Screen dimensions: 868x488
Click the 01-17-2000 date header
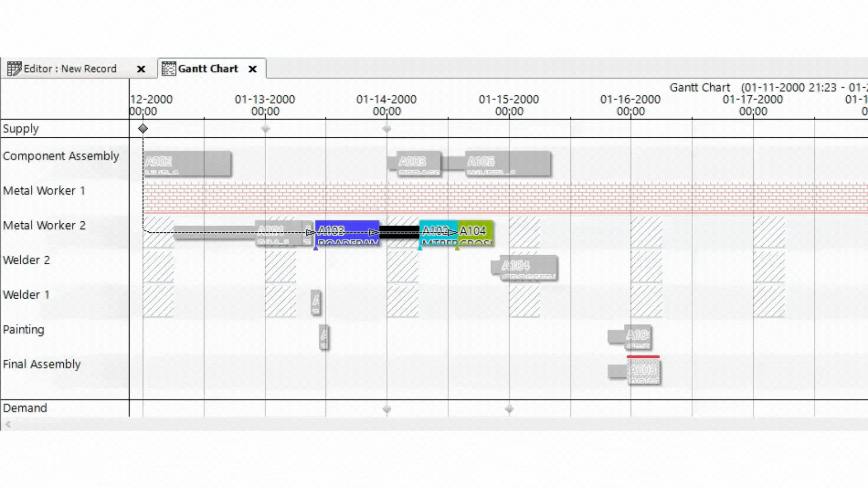coord(753,105)
